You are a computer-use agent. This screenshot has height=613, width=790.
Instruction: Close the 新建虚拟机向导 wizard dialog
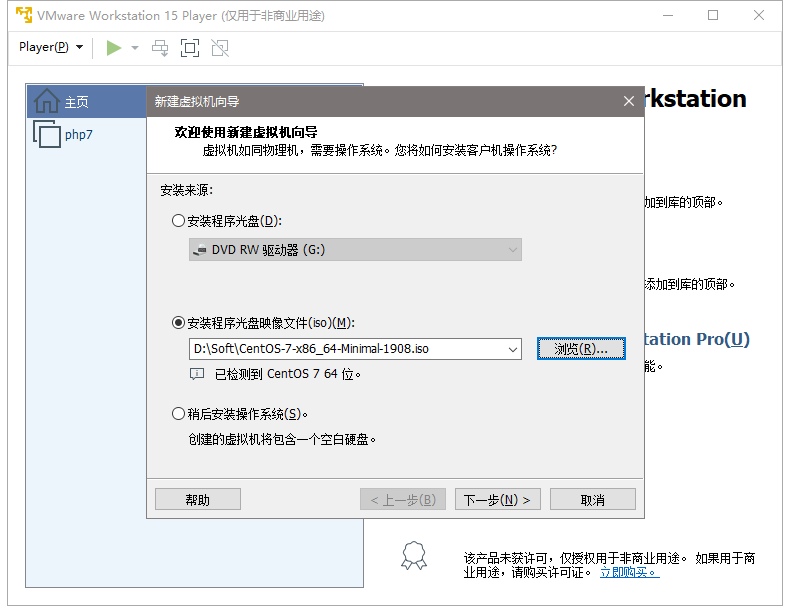pos(628,102)
